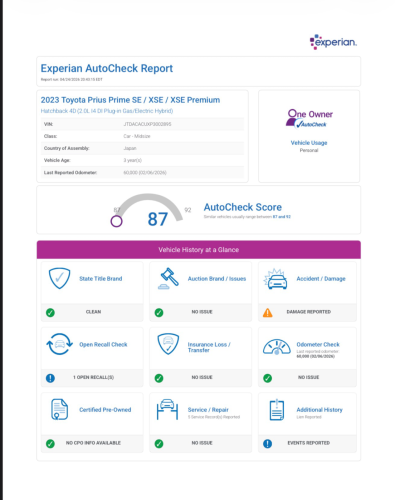The width and height of the screenshot is (395, 500).
Task: Click the 2023 Toyota Prius Prime vehicle title
Action: tap(130, 100)
